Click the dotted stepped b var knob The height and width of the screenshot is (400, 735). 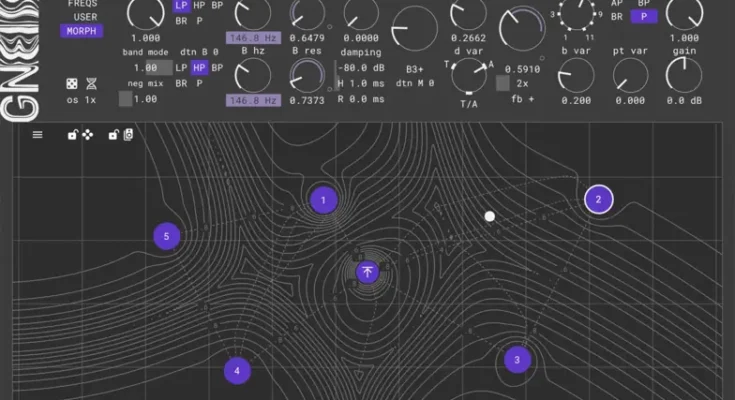(x=577, y=13)
